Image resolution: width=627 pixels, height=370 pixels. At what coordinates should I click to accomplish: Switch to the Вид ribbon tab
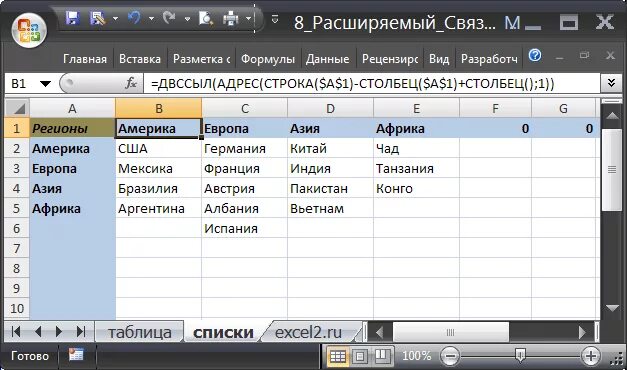(439, 59)
